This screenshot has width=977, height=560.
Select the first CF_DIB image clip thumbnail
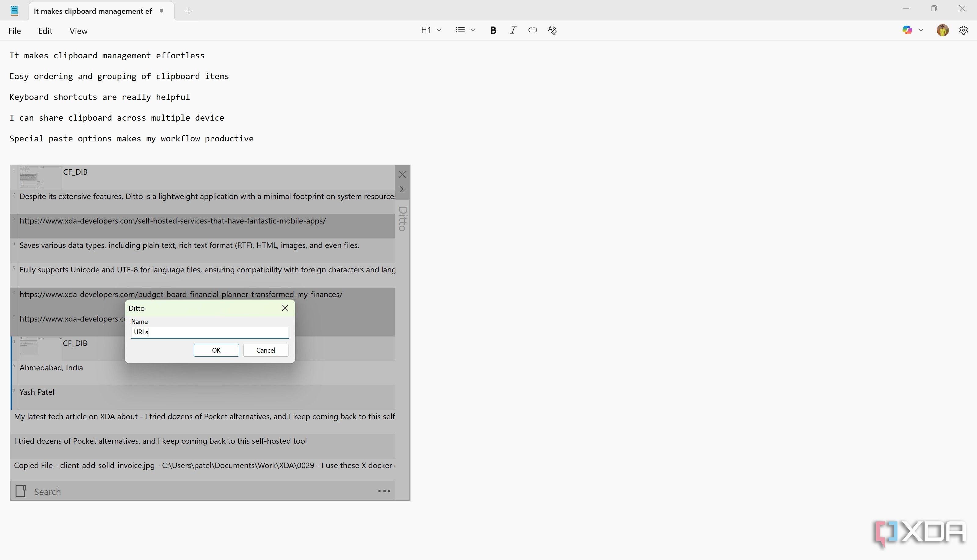coord(40,177)
